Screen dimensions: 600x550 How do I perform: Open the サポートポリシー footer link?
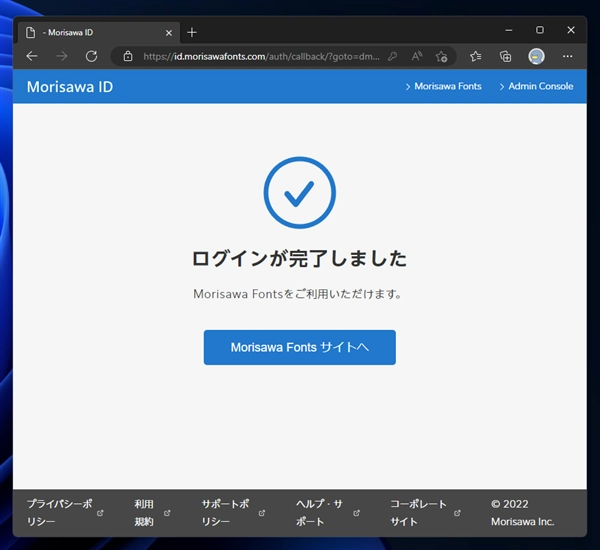pos(225,512)
